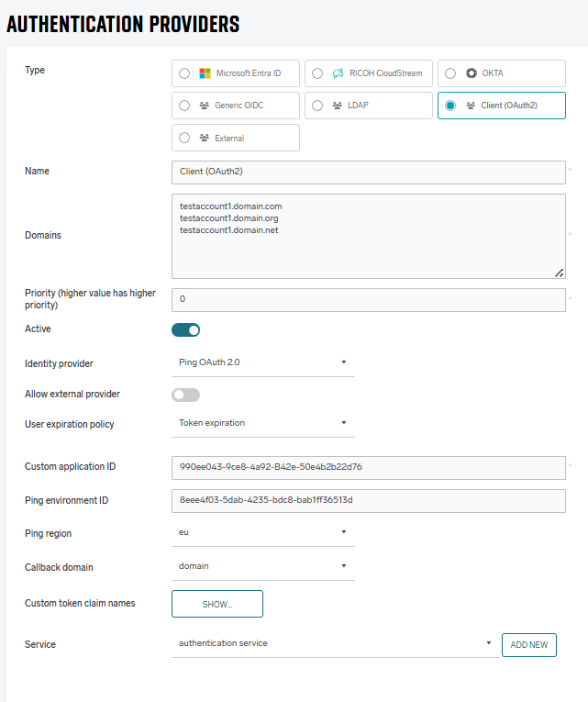Click into the Custom application ID field
588x702 pixels.
(368, 467)
